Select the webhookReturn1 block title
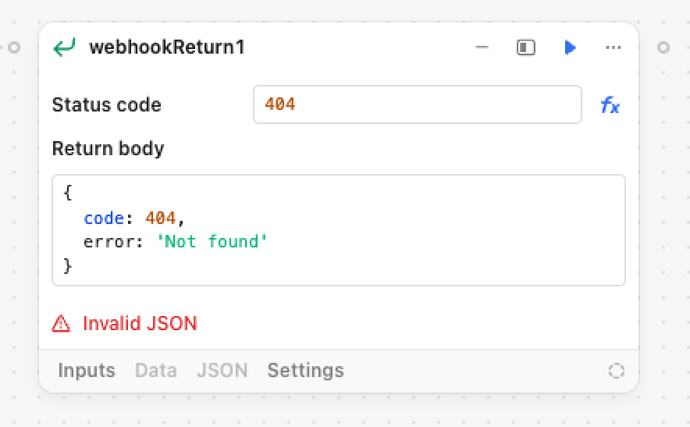 [167, 47]
